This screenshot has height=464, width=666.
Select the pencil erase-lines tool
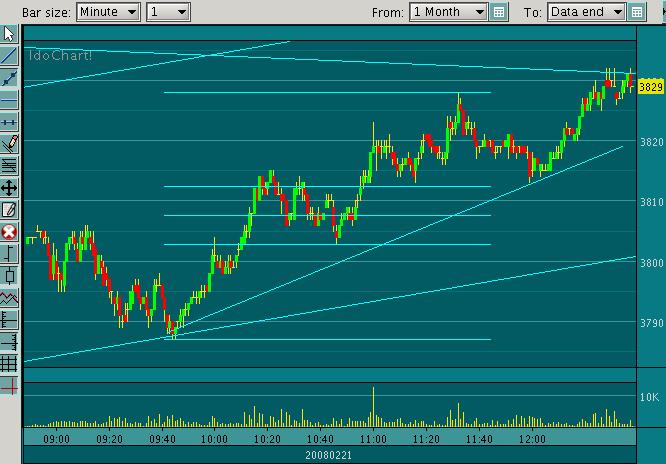click(9, 144)
